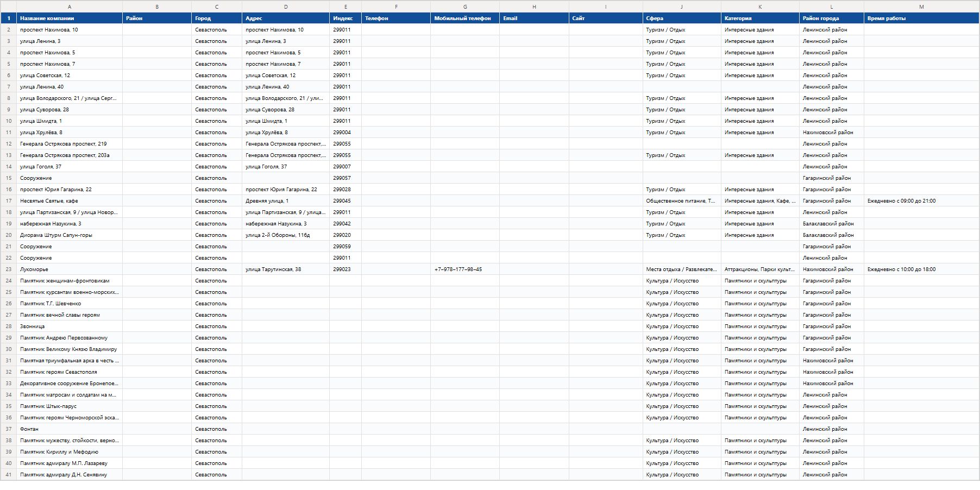Screen dimensions: 980x490
Task: Select column M by its letter header
Action: point(921,7)
